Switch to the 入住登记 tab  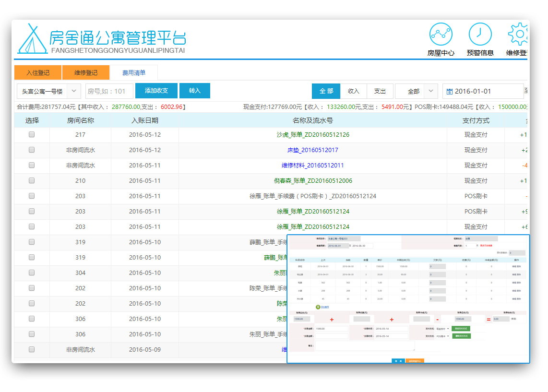pyautogui.click(x=38, y=72)
